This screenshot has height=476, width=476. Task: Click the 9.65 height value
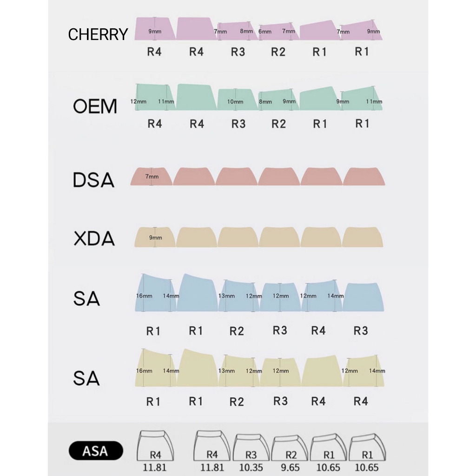point(291,467)
